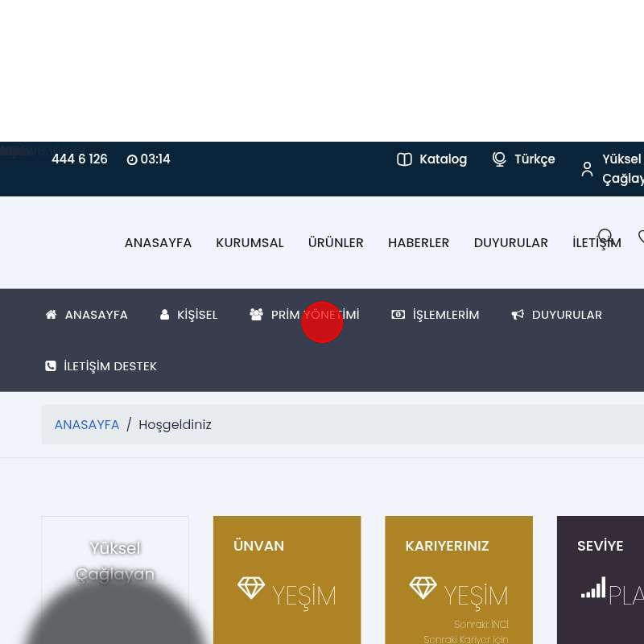Click the ÜNVAN Yeşim card

(x=287, y=580)
